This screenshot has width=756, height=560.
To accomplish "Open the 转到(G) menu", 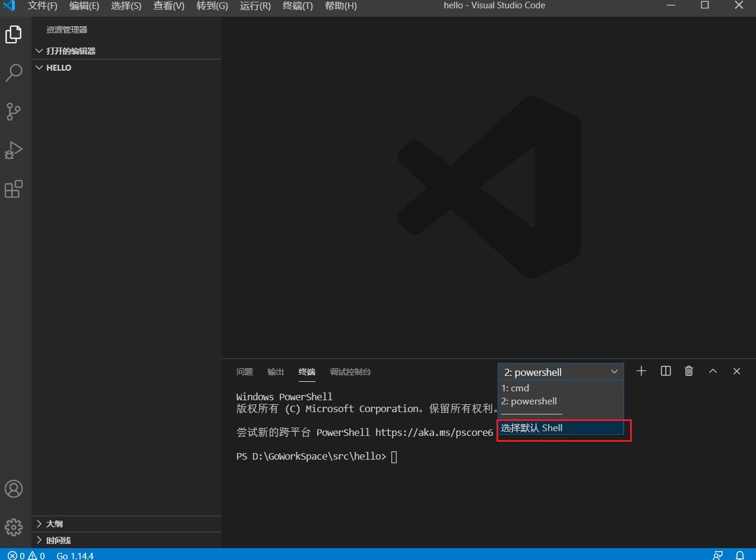I will pos(212,6).
